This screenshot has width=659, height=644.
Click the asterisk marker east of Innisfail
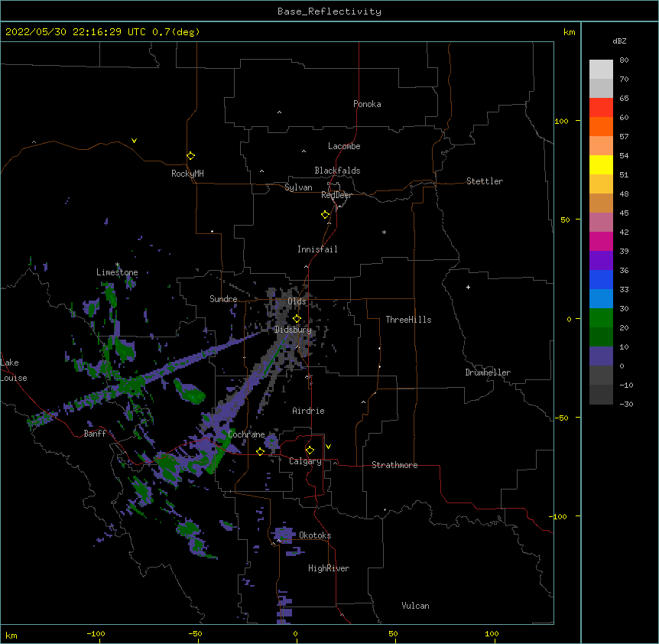click(384, 232)
